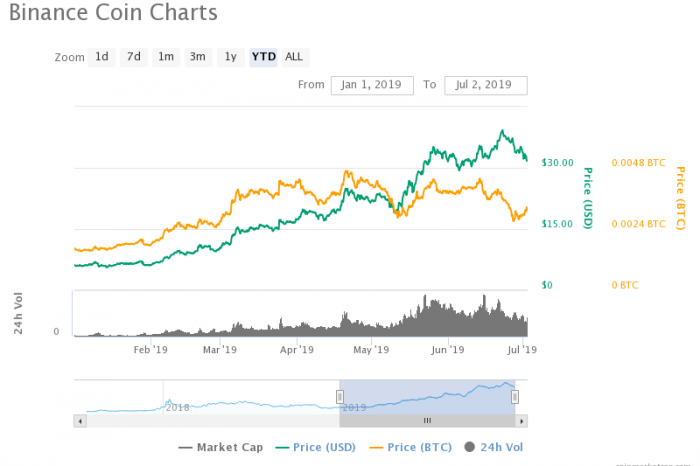Click the 0.0048 BTC axis value

pyautogui.click(x=638, y=163)
